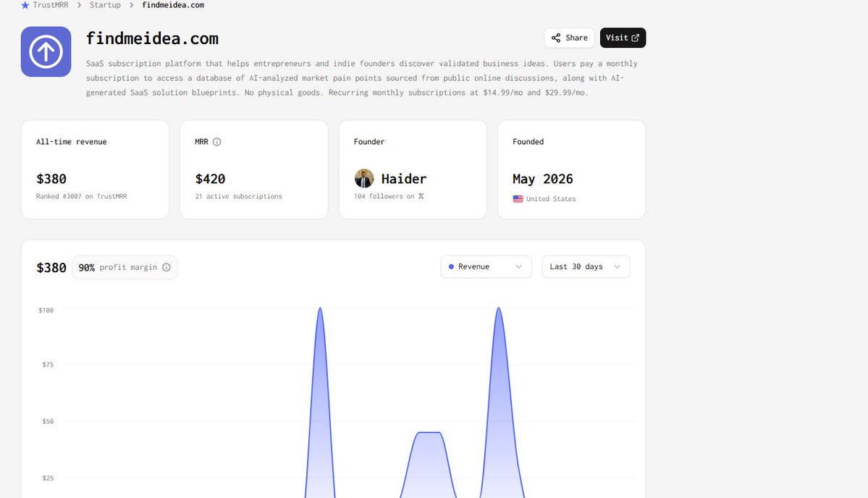Click the $100 y-axis label
Screen dimensions: 868x498
(46, 311)
